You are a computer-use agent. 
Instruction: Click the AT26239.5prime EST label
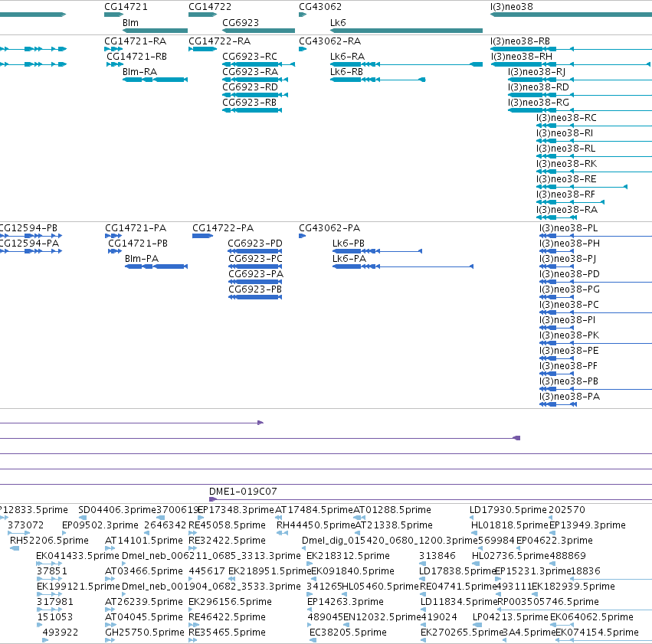[x=144, y=602]
